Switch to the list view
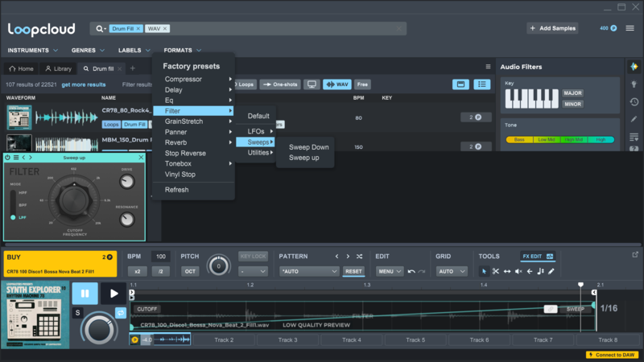 pyautogui.click(x=481, y=84)
